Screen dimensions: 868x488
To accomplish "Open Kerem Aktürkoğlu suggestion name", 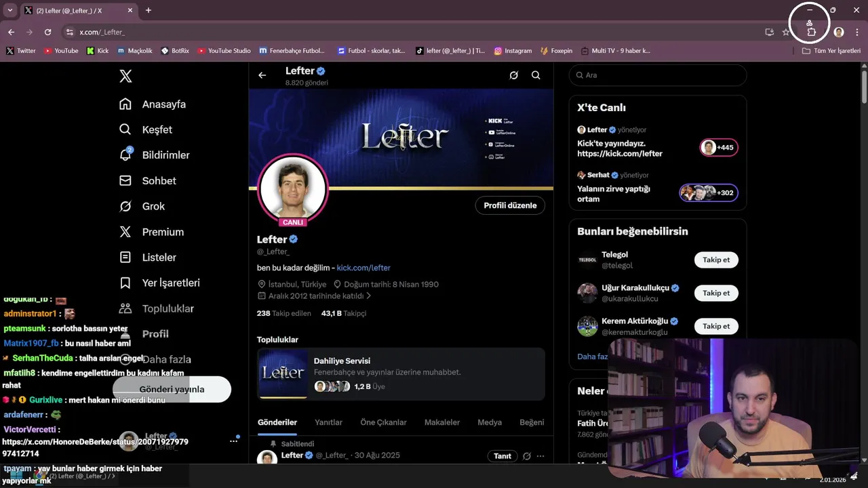I will pyautogui.click(x=635, y=321).
